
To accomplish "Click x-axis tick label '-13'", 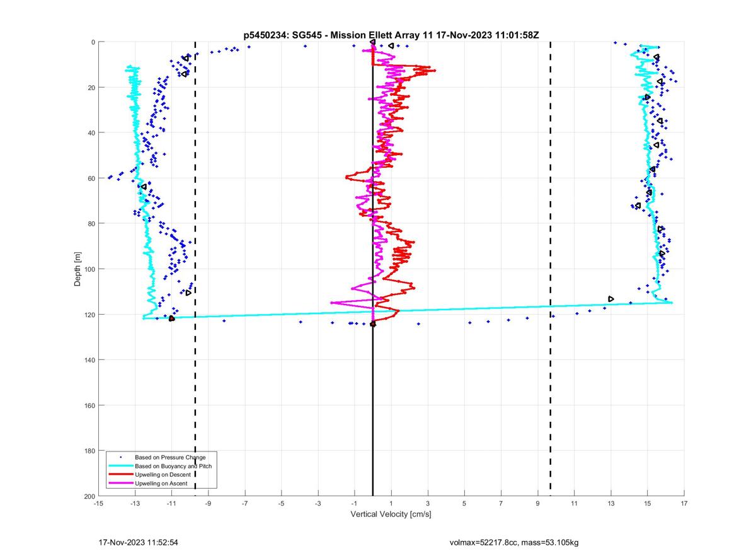I will pyautogui.click(x=135, y=504).
